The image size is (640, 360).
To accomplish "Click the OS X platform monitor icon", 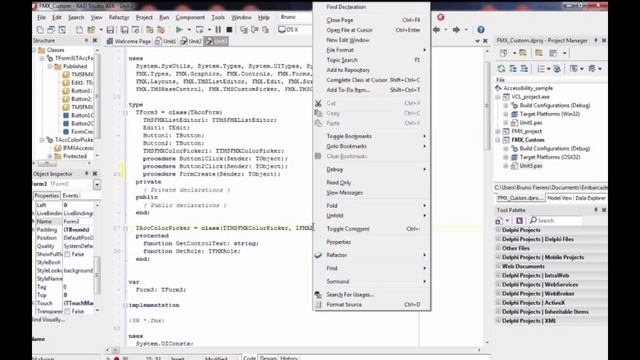I will (282, 29).
